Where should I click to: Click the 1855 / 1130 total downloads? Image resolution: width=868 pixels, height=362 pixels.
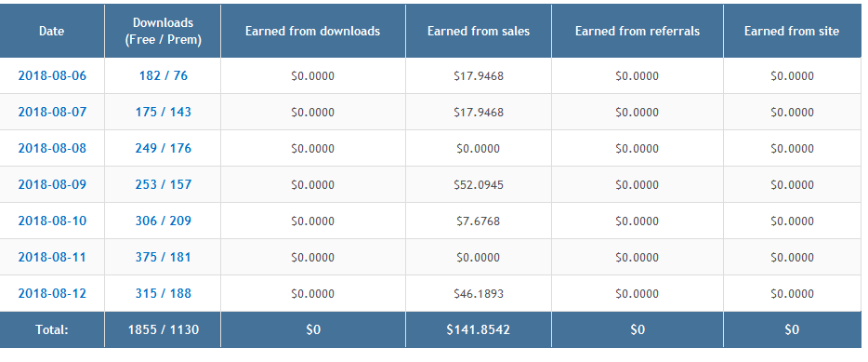[164, 329]
